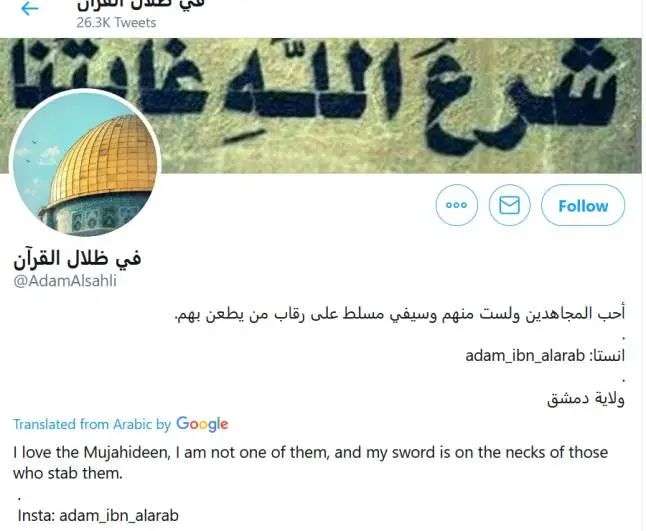
Task: Click the Translated from Arabic by link
Action: coord(92,424)
